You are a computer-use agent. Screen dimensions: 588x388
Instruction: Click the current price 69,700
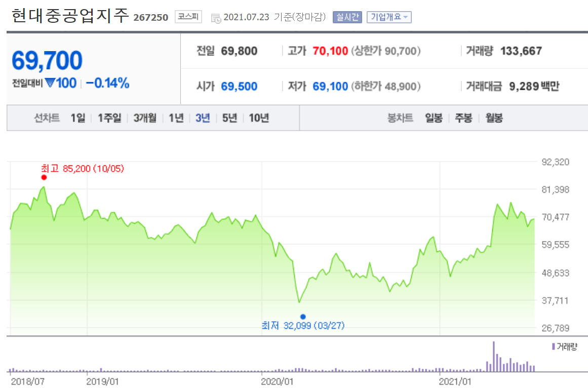tap(47, 60)
